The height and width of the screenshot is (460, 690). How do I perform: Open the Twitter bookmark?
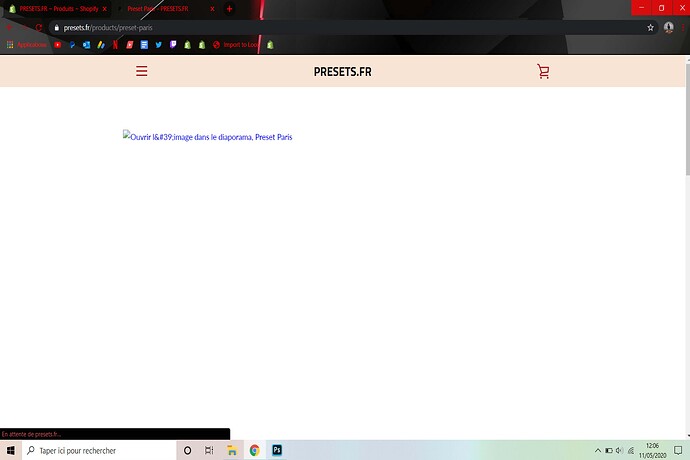pyautogui.click(x=159, y=44)
